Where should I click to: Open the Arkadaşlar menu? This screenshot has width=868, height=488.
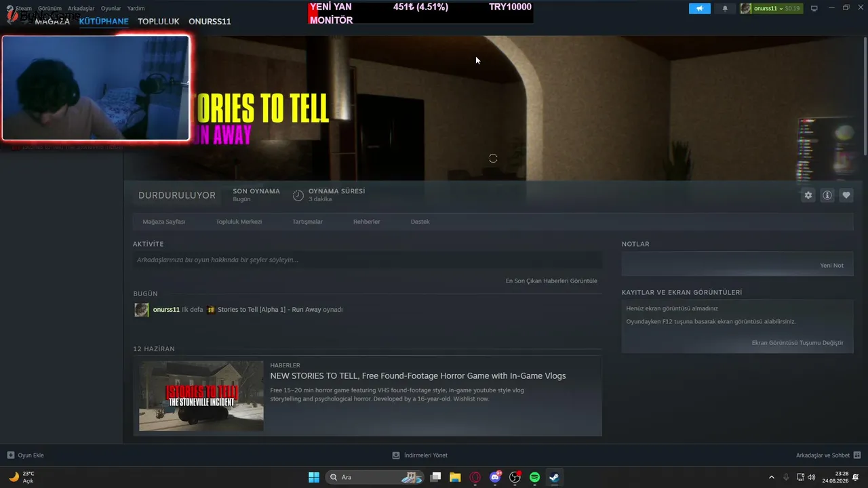[x=81, y=9]
